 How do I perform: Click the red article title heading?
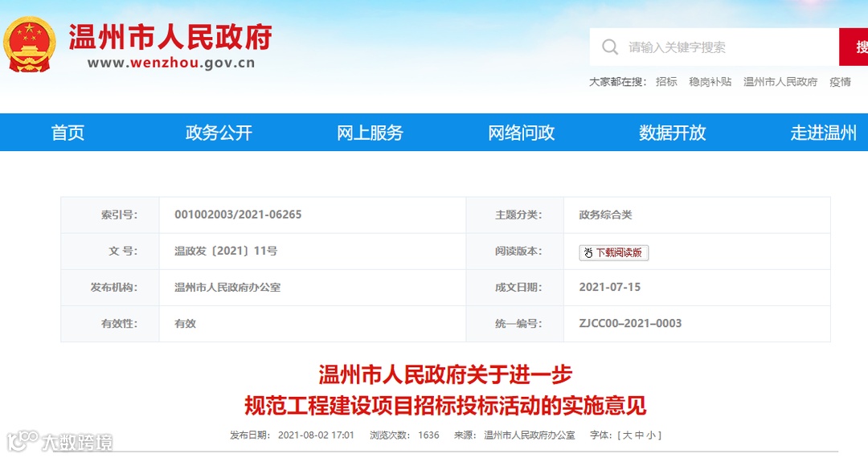(x=445, y=390)
